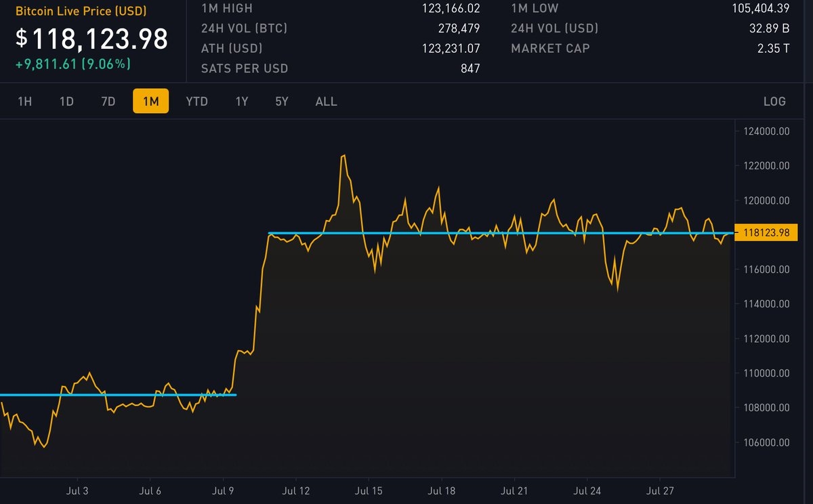
Task: Click the Jul 15 date label
Action: 370,490
